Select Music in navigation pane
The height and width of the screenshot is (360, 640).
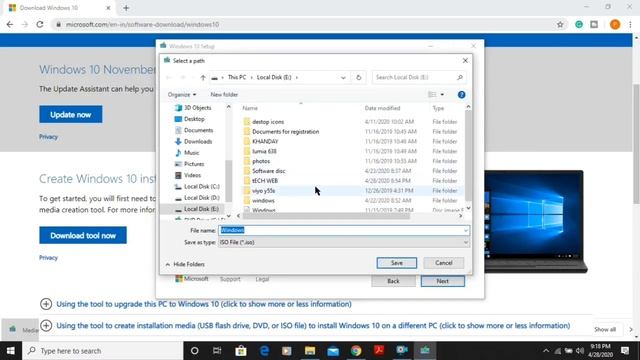[191, 153]
